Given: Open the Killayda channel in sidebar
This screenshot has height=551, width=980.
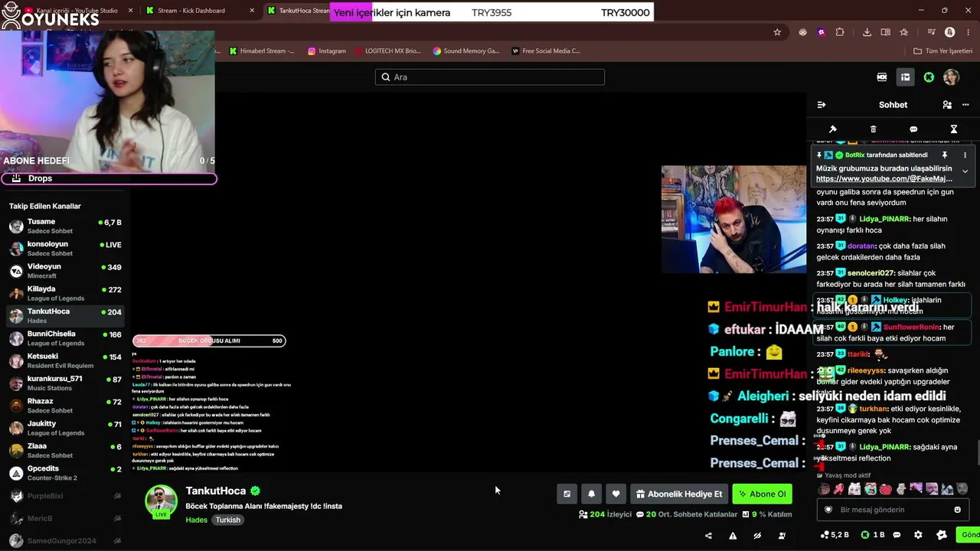Looking at the screenshot, I should pyautogui.click(x=65, y=293).
